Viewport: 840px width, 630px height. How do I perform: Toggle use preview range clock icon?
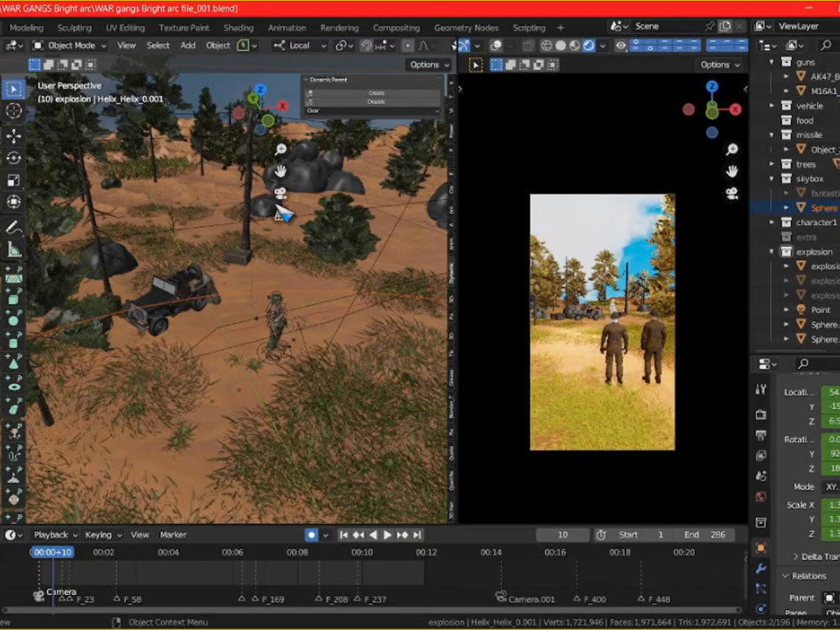pos(601,534)
